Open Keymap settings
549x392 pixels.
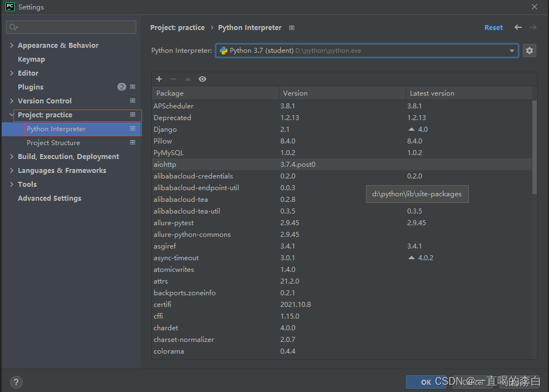click(x=32, y=59)
